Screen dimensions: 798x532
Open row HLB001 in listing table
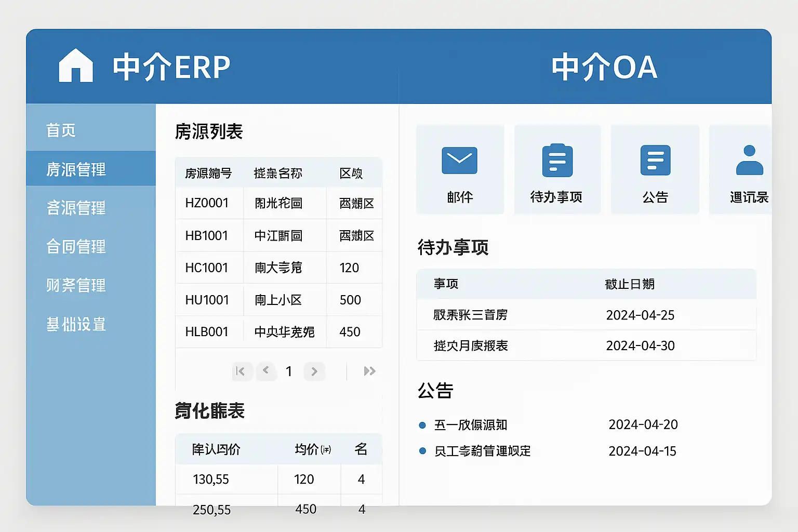[x=279, y=331]
